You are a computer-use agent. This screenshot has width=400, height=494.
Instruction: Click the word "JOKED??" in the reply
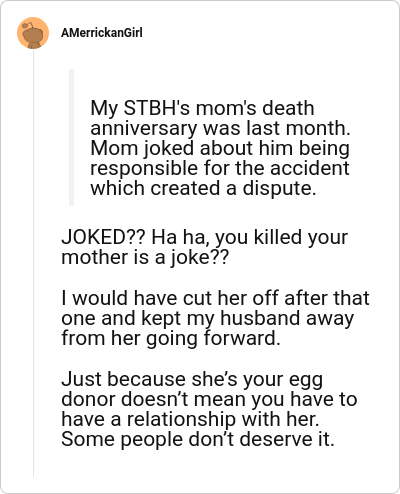tap(103, 237)
